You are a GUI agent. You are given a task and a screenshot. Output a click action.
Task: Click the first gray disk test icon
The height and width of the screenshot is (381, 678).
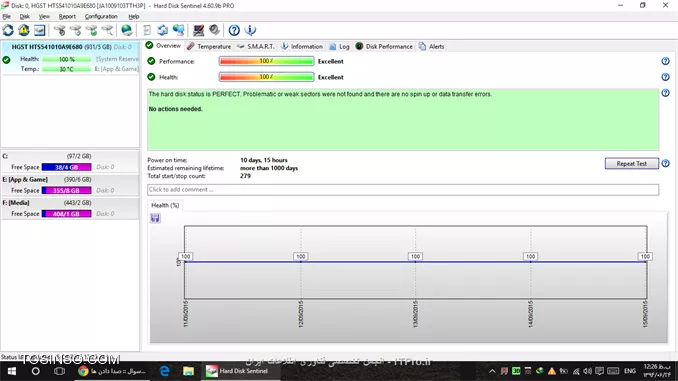tap(60, 30)
